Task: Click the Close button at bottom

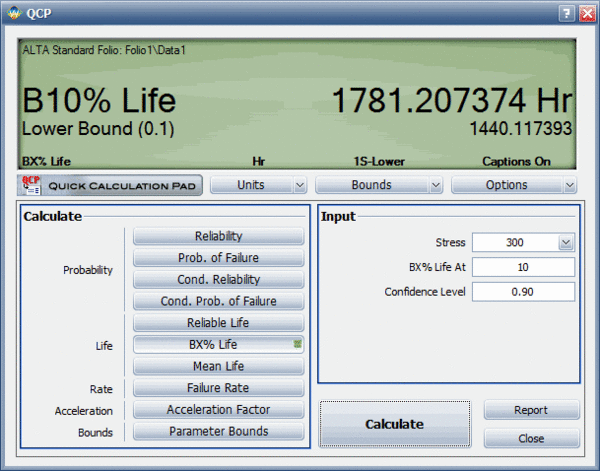Action: (x=532, y=438)
